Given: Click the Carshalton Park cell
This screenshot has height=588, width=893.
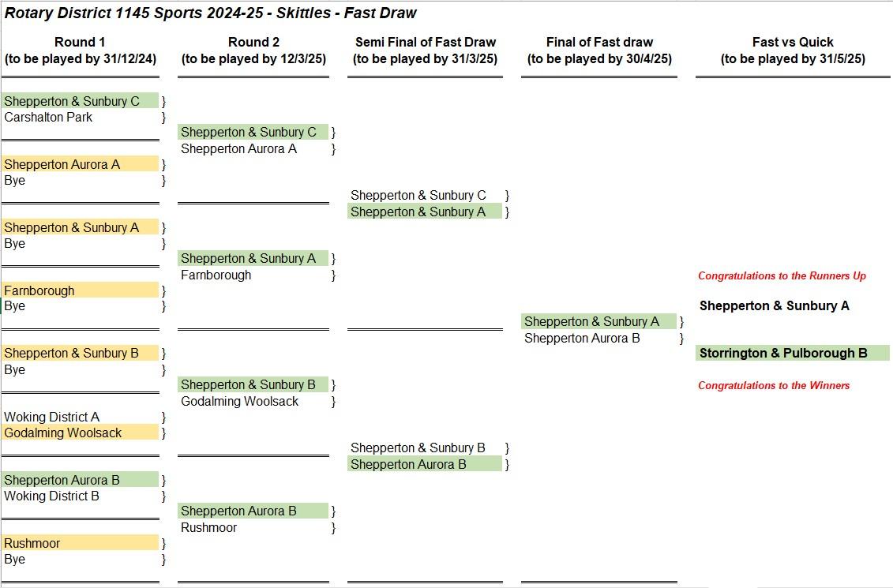Looking at the screenshot, I should 48,118.
